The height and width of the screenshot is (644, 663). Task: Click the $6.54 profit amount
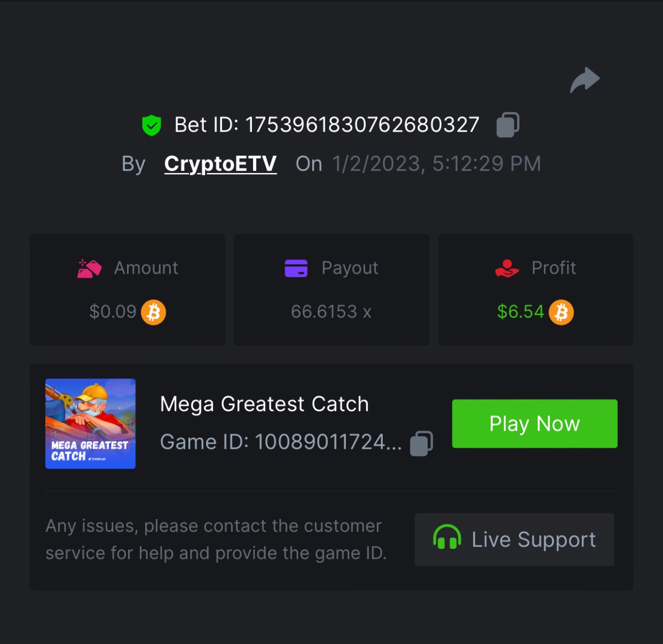520,312
